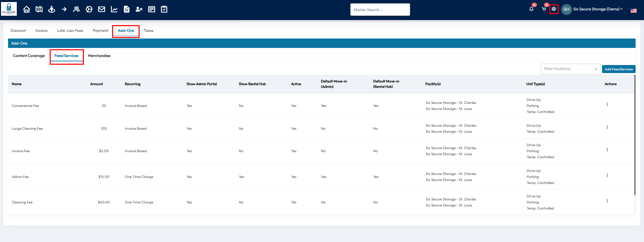Screen dimensions: 644x242
Task: Click the Add Fees/Services button
Action: click(618, 69)
